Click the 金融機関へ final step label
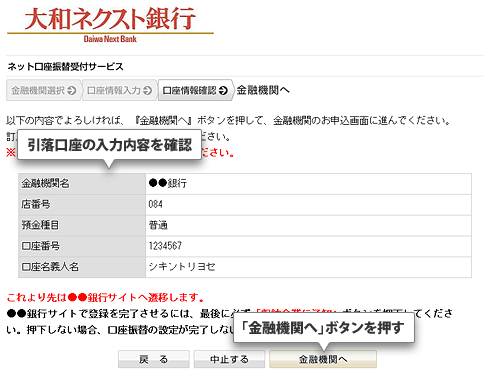Viewport: 490px width, 379px height. tap(263, 90)
